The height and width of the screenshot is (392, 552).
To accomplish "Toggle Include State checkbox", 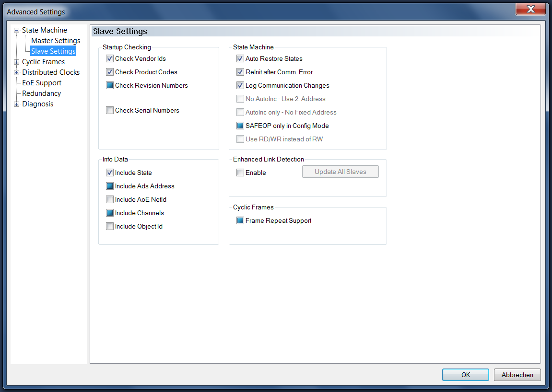I will point(110,173).
